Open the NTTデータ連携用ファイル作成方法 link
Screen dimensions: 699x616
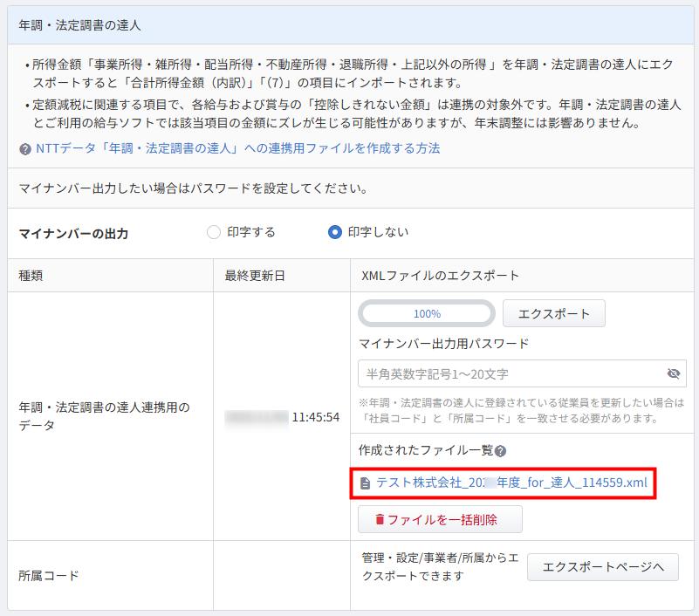pyautogui.click(x=237, y=148)
